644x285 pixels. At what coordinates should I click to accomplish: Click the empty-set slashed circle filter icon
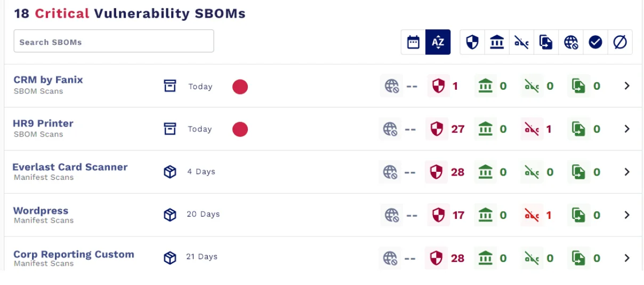(x=620, y=42)
